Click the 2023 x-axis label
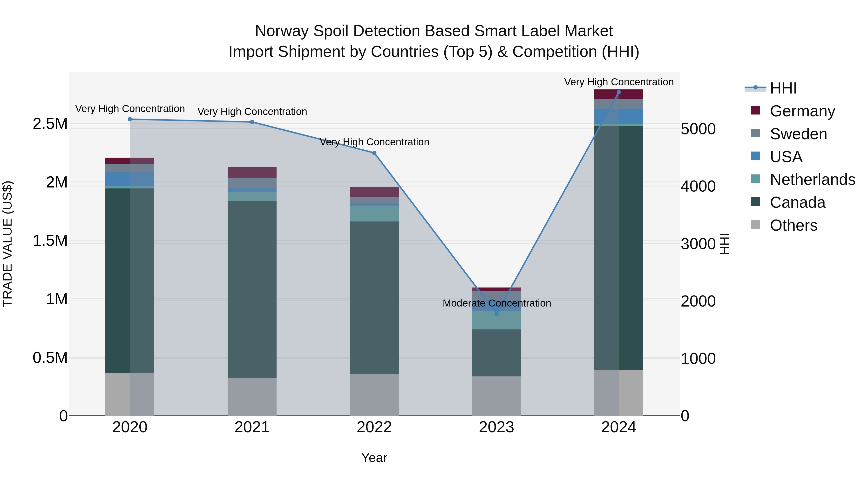The image size is (868, 488). coord(496,427)
